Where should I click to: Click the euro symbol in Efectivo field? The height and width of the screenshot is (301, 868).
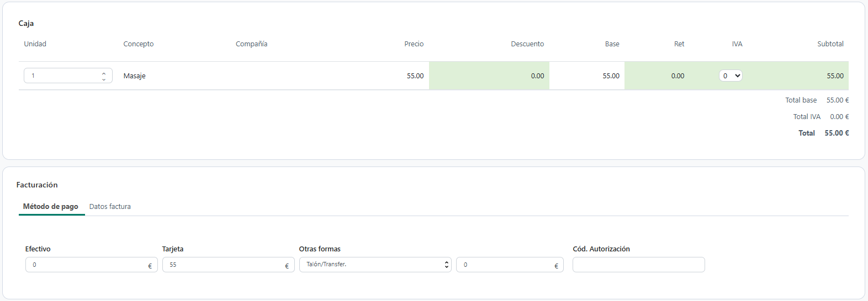(x=150, y=266)
